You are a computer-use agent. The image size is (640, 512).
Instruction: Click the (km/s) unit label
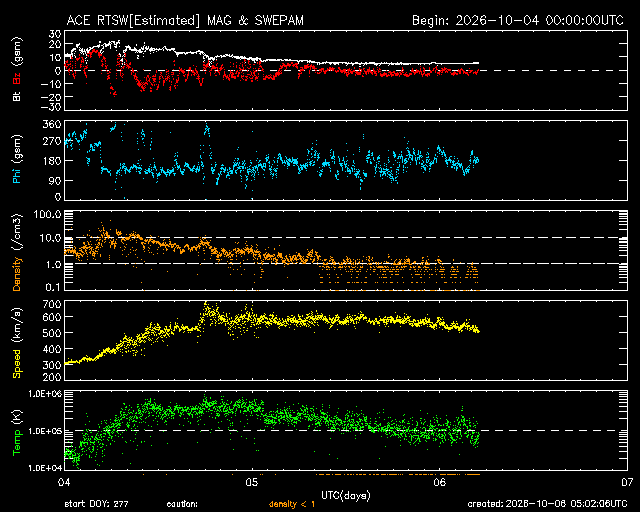point(17,325)
